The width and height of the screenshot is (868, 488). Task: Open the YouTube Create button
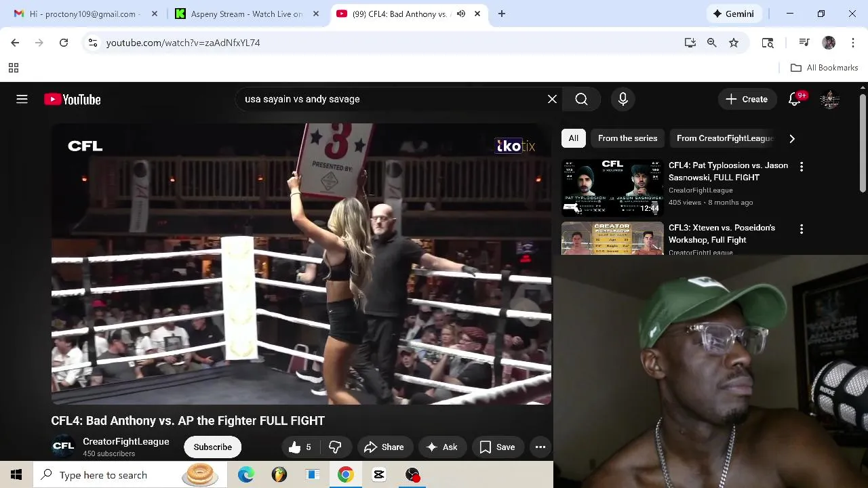point(747,99)
